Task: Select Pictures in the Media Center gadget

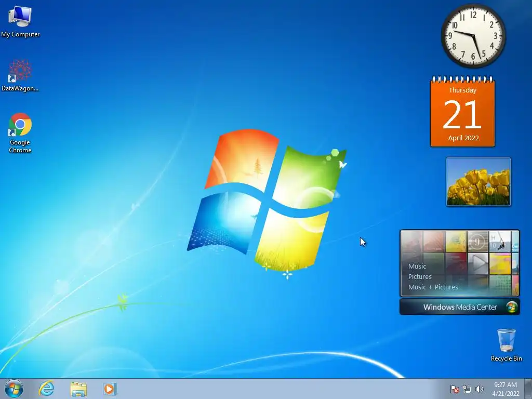Action: pyautogui.click(x=420, y=276)
